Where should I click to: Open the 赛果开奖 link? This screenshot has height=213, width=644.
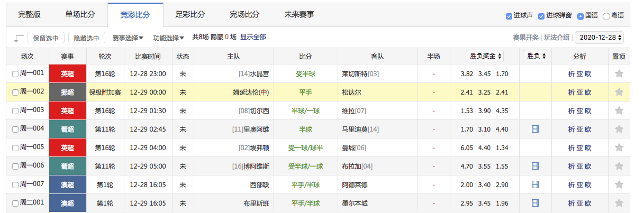point(526,38)
